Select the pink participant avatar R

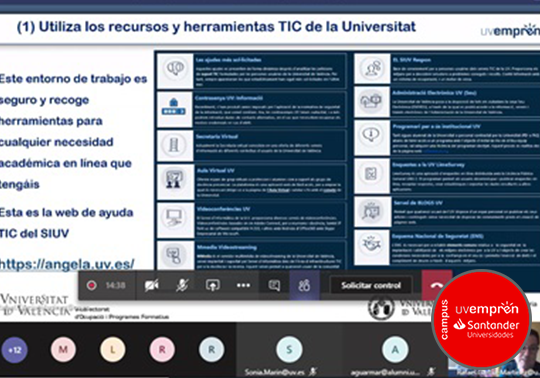(162, 350)
